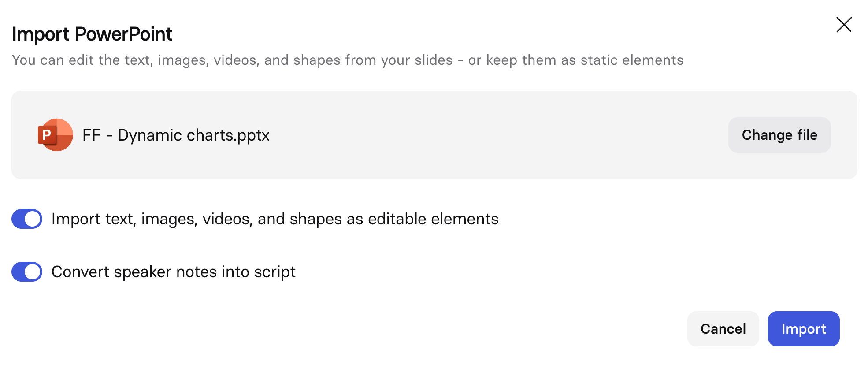Click the Change file button

tap(779, 135)
